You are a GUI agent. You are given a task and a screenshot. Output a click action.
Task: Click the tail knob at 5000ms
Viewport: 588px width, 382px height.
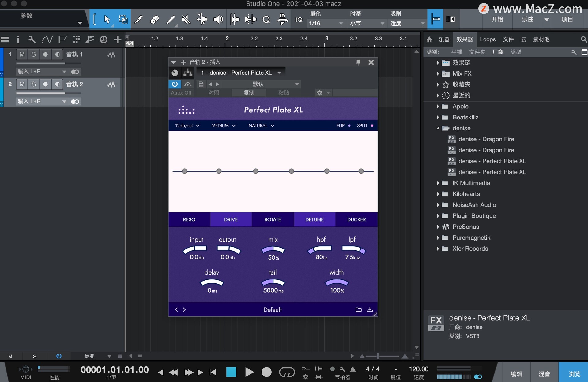tap(273, 283)
